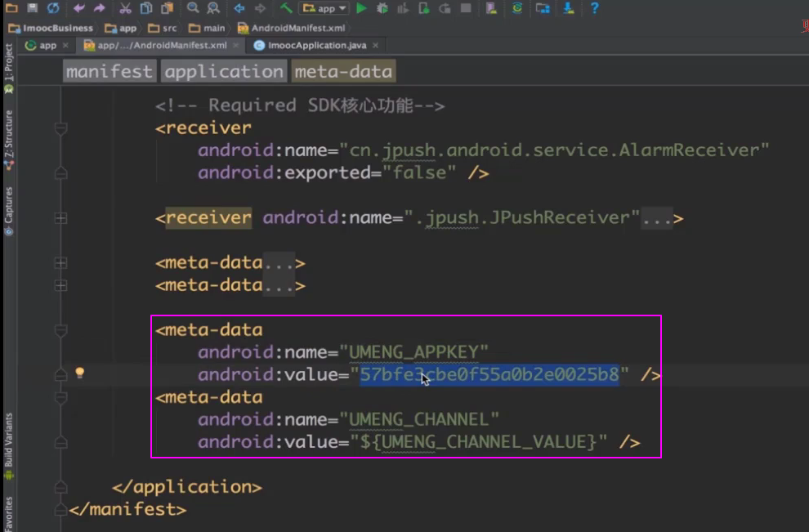Screen dimensions: 809x532
Task: Open the Help question mark icon
Action: pos(594,8)
